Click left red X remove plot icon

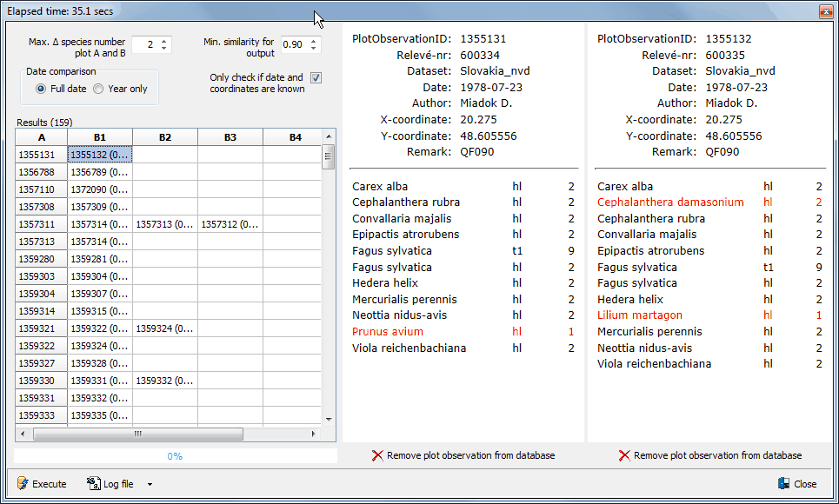click(x=377, y=455)
